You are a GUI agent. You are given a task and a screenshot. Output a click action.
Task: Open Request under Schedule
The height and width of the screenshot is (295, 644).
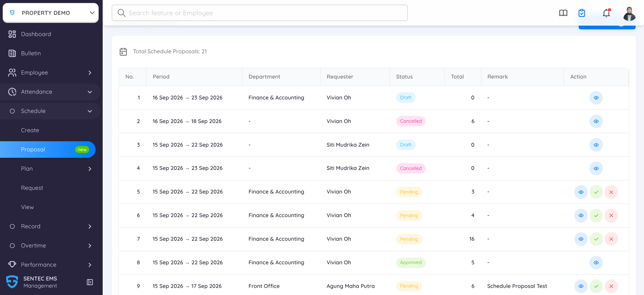click(x=32, y=188)
